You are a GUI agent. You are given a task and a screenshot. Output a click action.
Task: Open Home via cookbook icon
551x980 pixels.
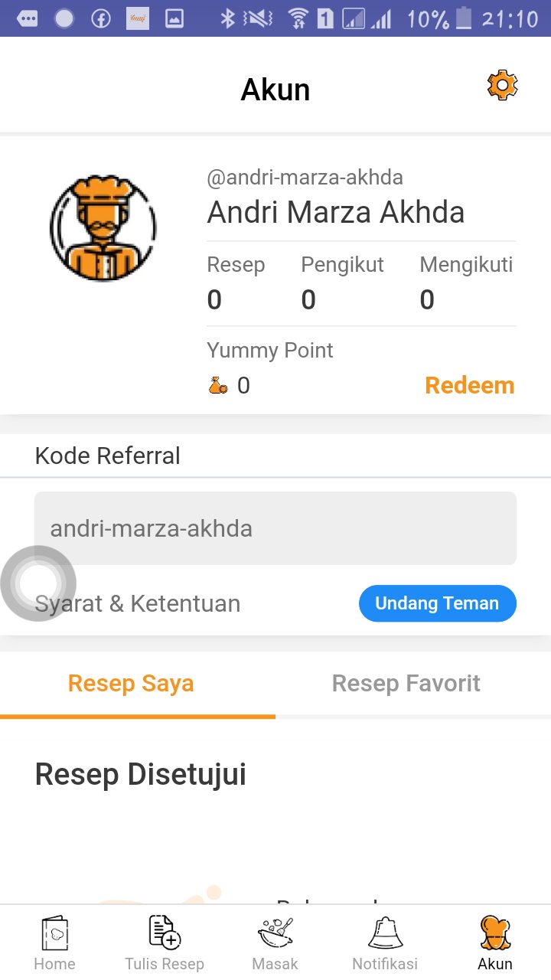click(x=54, y=933)
